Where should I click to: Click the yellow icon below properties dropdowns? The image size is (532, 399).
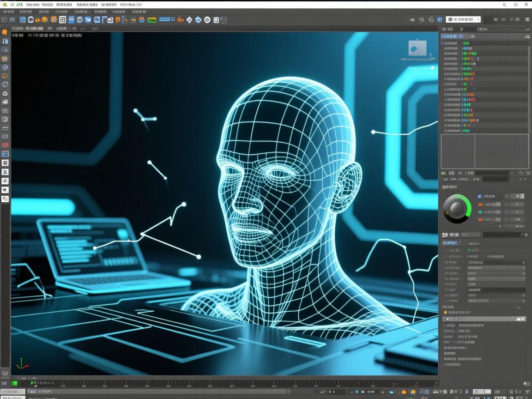(445, 312)
